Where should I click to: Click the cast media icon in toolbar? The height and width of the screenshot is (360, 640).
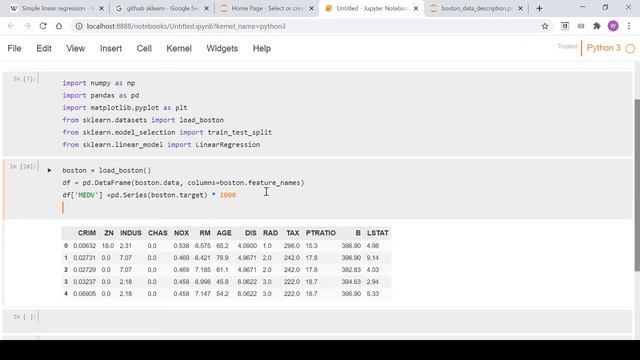581,26
